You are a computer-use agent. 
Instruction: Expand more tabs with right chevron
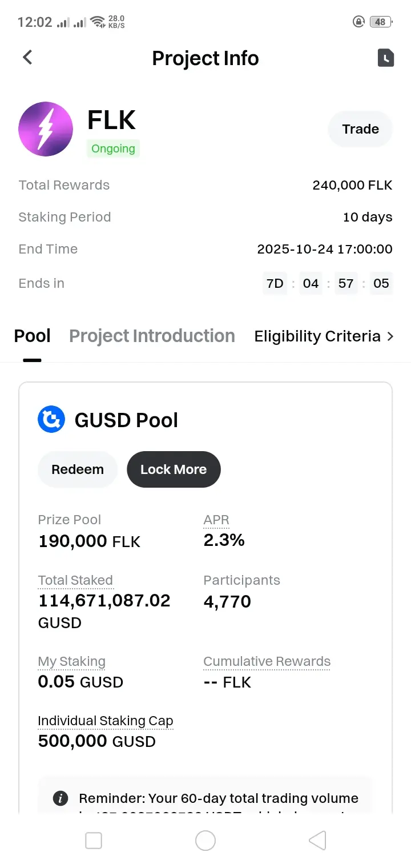pyautogui.click(x=390, y=336)
